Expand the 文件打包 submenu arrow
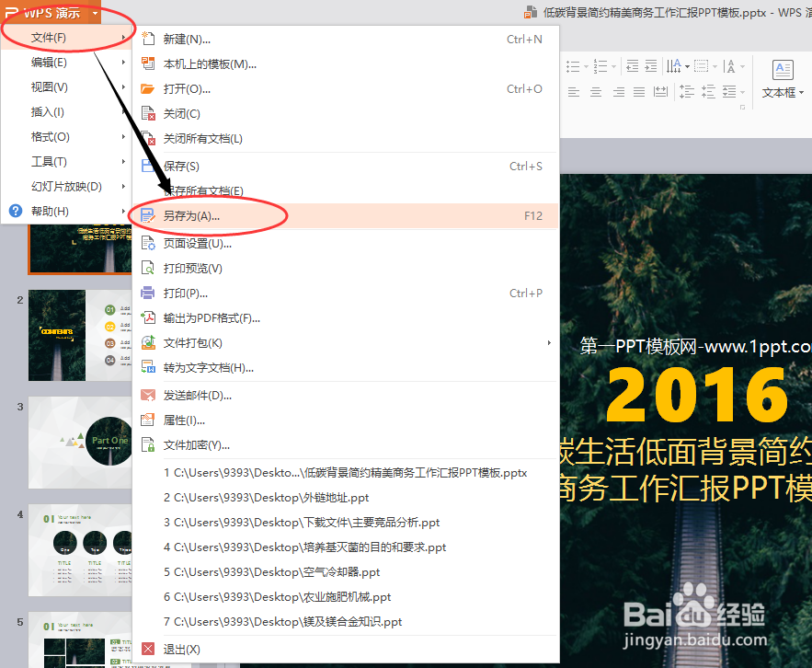This screenshot has height=668, width=812. [x=549, y=342]
